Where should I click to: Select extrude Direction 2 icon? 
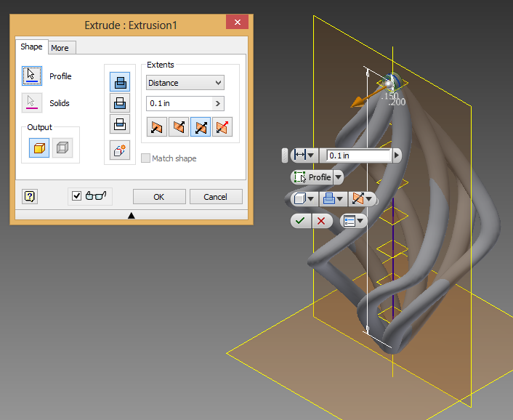click(179, 127)
